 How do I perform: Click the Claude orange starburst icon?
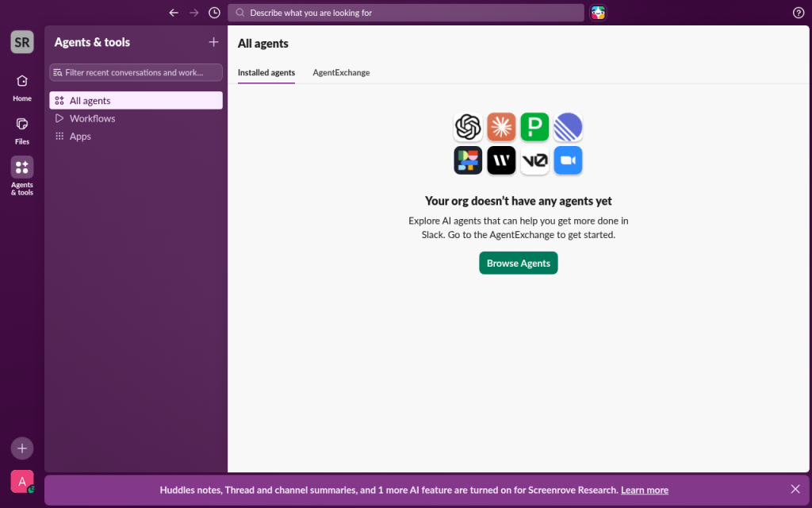pyautogui.click(x=501, y=127)
